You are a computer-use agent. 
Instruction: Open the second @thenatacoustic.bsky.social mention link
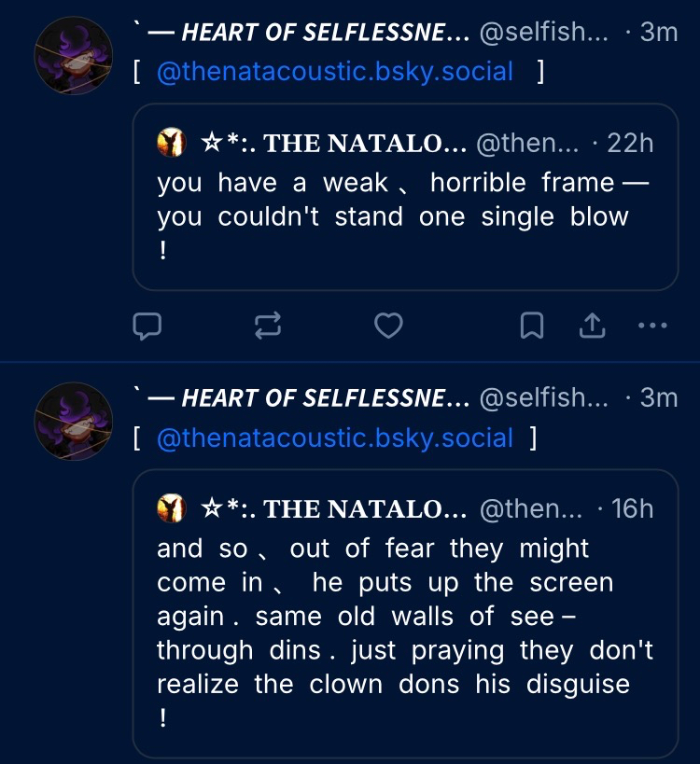tap(335, 438)
